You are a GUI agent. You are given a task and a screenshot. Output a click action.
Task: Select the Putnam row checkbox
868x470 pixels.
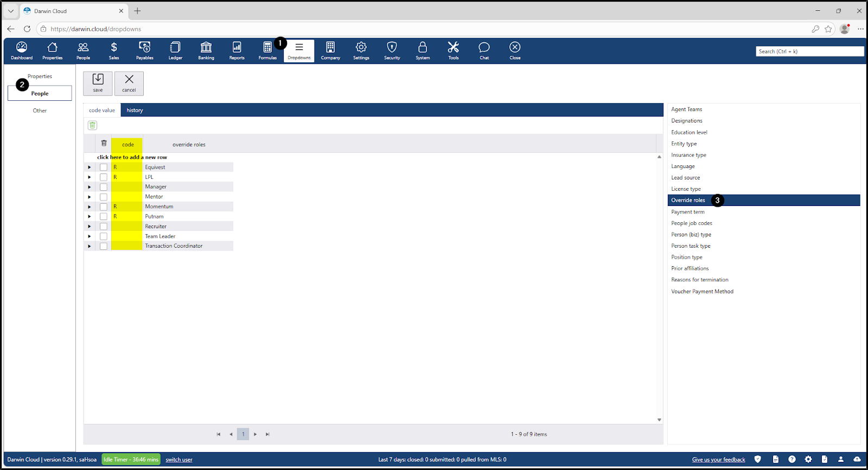(104, 216)
